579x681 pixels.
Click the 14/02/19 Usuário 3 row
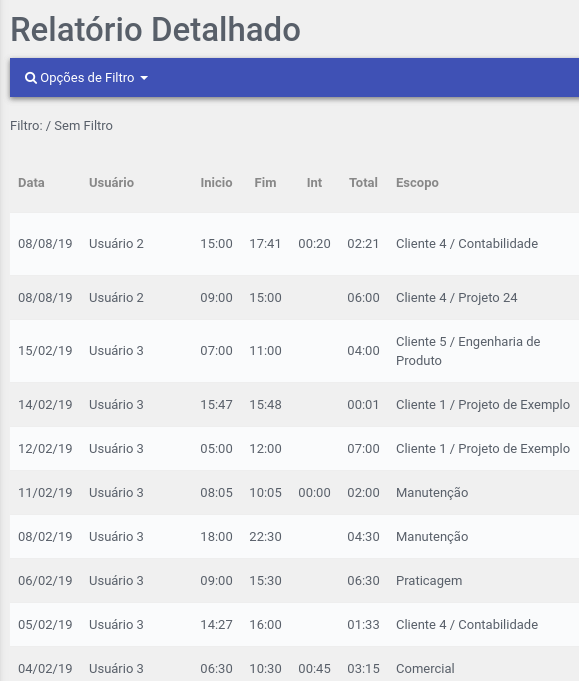pyautogui.click(x=294, y=404)
